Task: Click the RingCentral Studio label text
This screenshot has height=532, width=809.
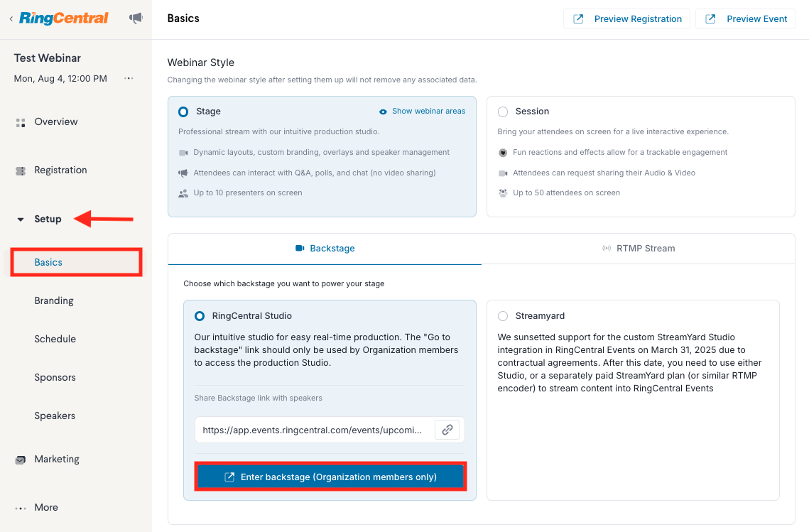Action: 251,316
